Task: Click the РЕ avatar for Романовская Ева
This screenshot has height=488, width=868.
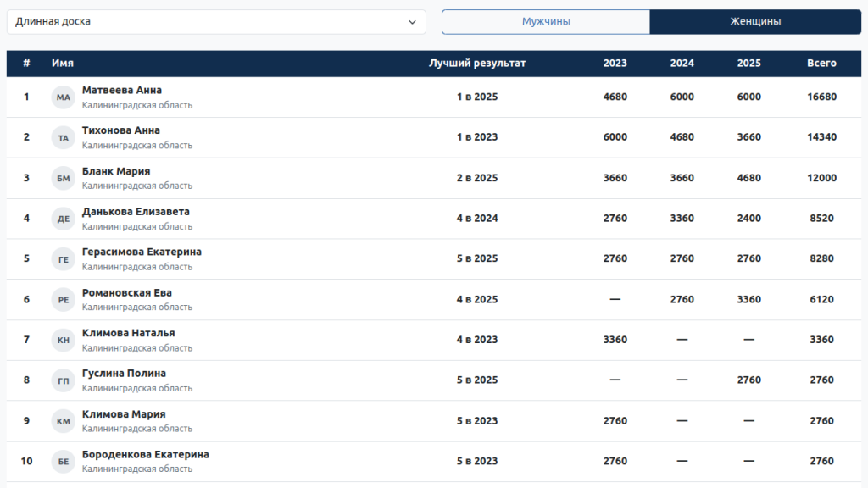Action: pyautogui.click(x=64, y=300)
